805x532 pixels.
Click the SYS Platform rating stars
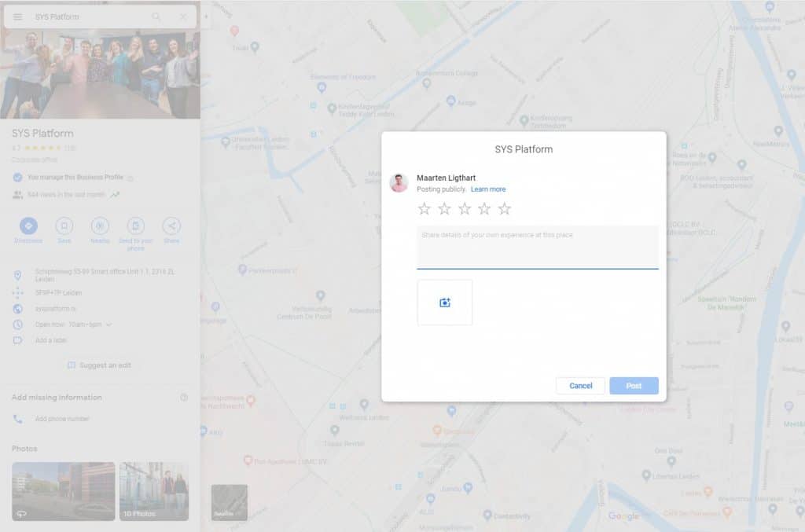(x=42, y=149)
